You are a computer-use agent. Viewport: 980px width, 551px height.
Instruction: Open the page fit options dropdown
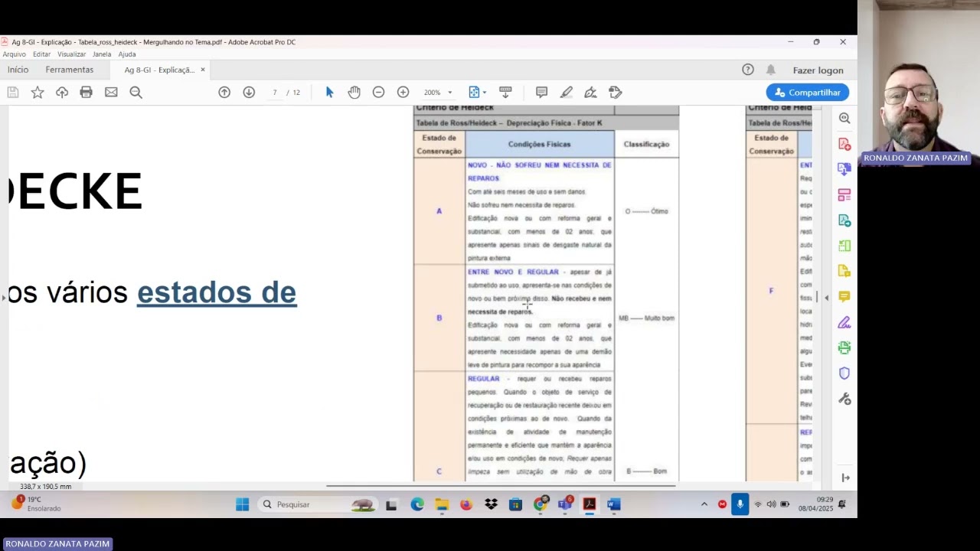click(x=477, y=93)
